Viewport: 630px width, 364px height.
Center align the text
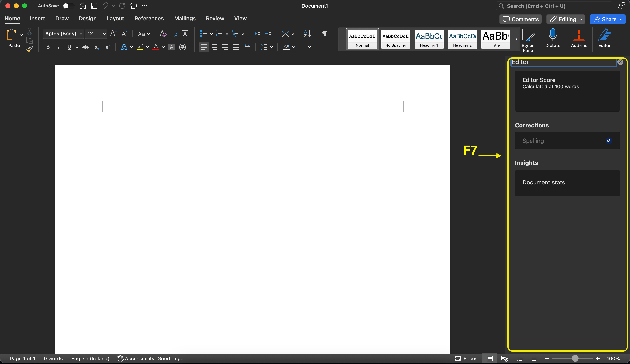pyautogui.click(x=215, y=47)
